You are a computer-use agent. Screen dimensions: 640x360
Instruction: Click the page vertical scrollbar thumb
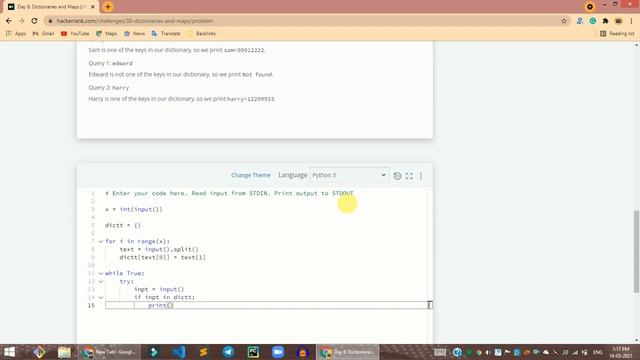pos(636,251)
